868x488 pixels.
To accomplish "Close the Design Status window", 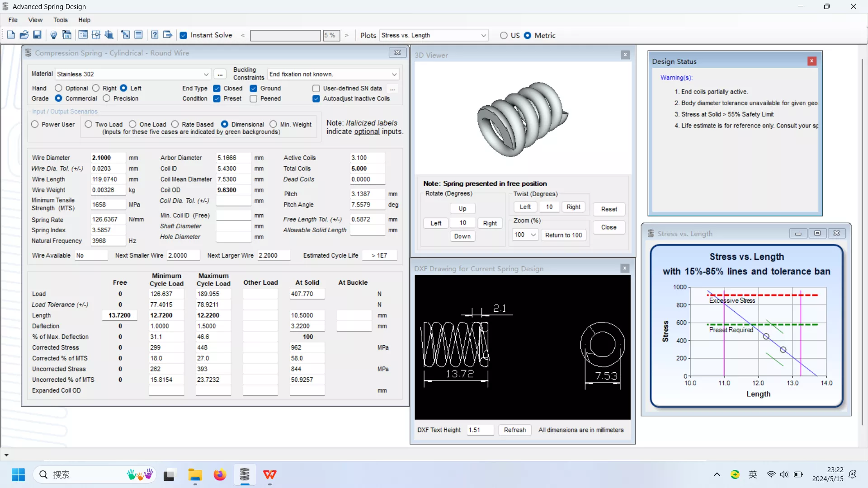I will coord(812,61).
